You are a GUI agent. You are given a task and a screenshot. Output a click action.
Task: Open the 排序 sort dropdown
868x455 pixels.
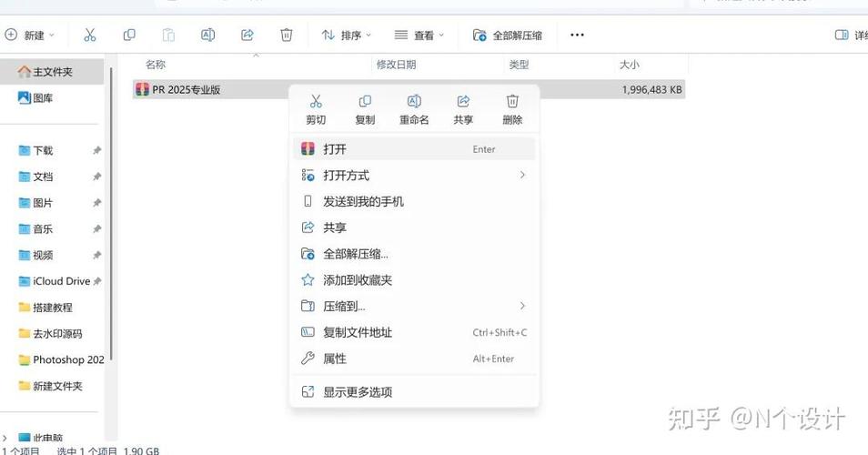347,35
